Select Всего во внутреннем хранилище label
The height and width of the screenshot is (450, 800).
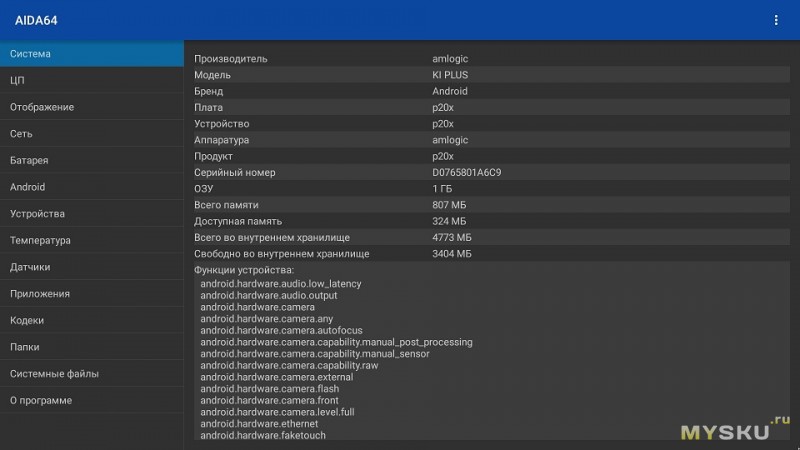[x=272, y=238]
